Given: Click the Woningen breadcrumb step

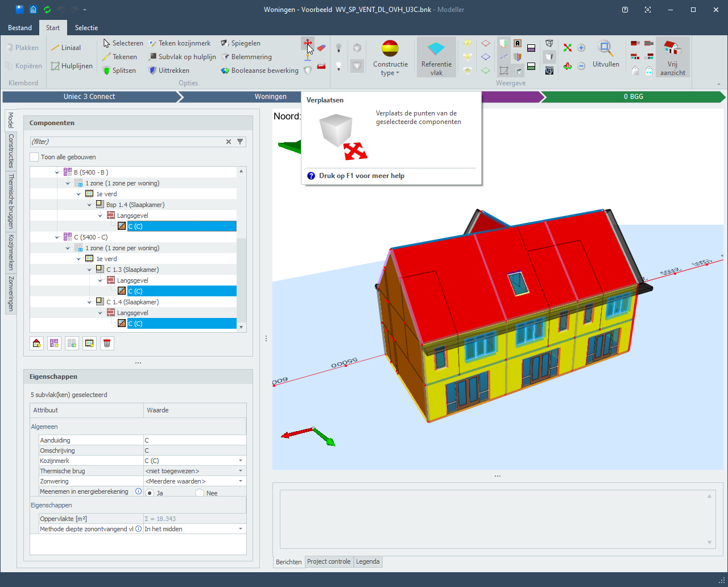Looking at the screenshot, I should pos(270,97).
